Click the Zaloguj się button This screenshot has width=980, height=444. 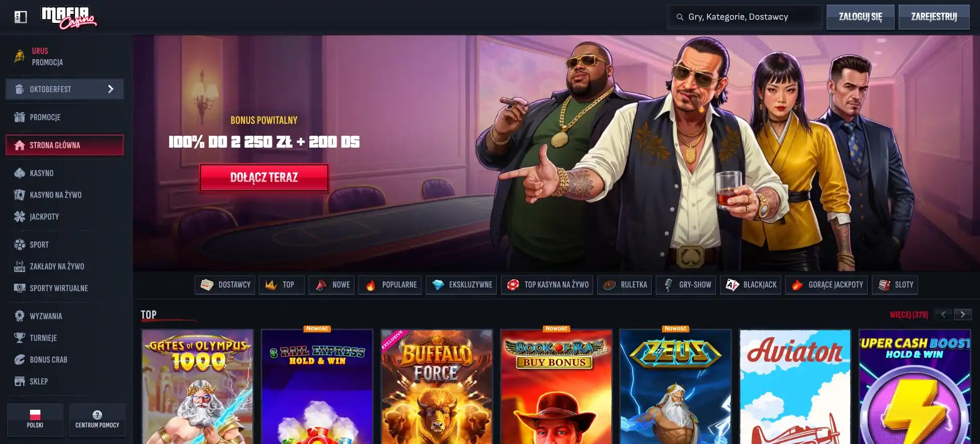tap(860, 17)
